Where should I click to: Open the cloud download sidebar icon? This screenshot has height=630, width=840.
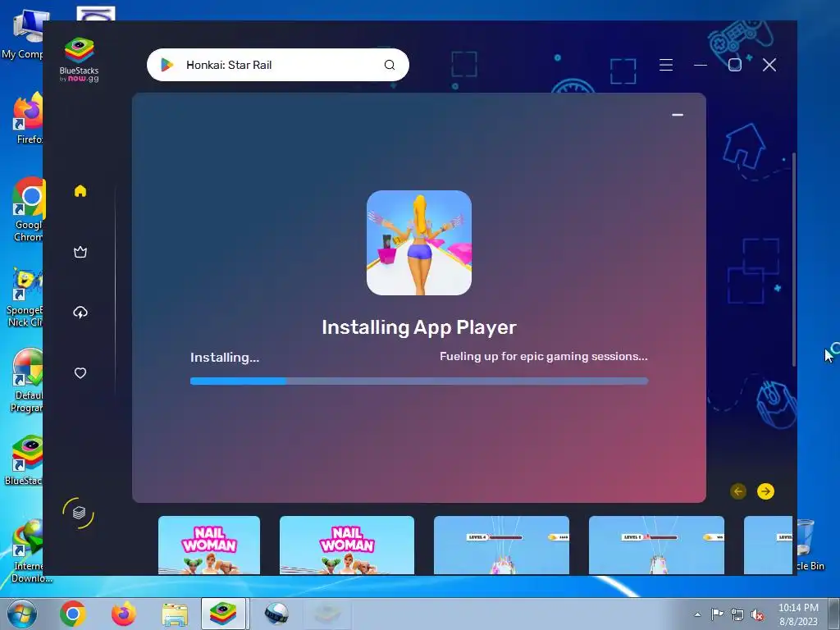[x=80, y=313]
